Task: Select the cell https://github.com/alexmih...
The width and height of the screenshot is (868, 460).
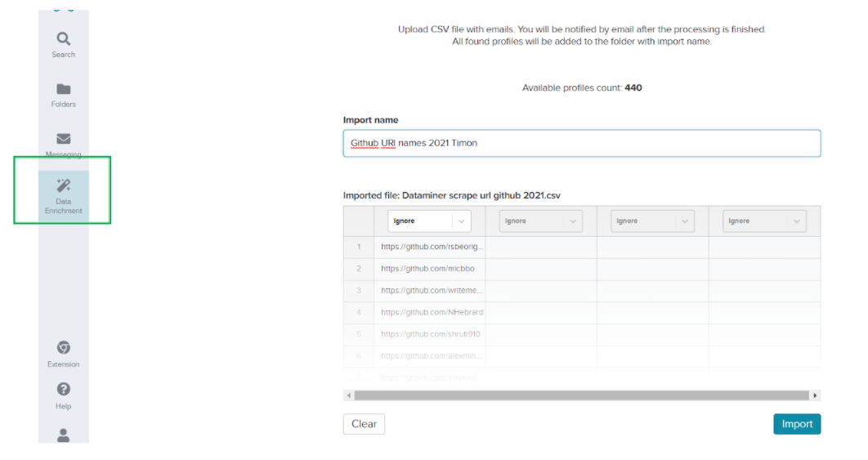Action: 430,356
